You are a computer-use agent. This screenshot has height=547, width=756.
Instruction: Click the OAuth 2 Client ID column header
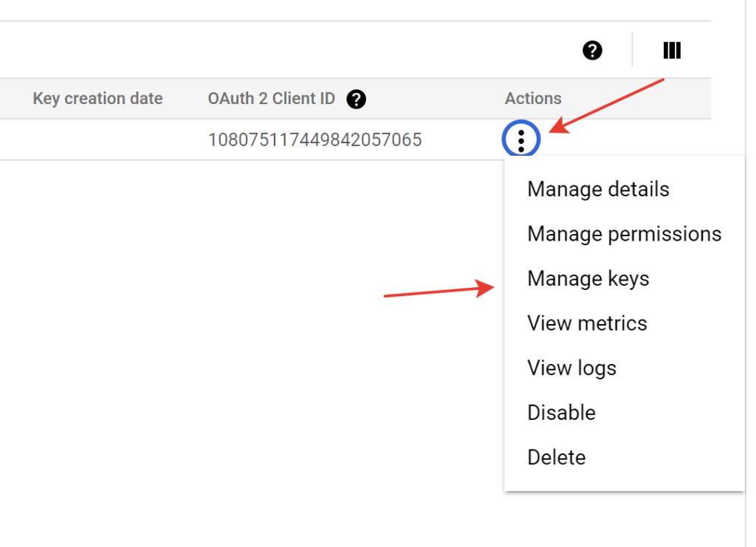click(272, 99)
